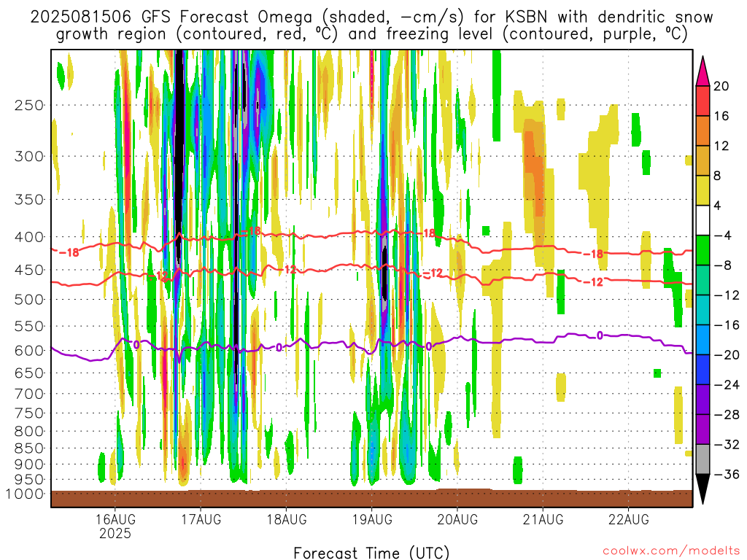Pick the purple -24 to -28 colorbar swatch
Screen dimensions: 747x560
703,400
